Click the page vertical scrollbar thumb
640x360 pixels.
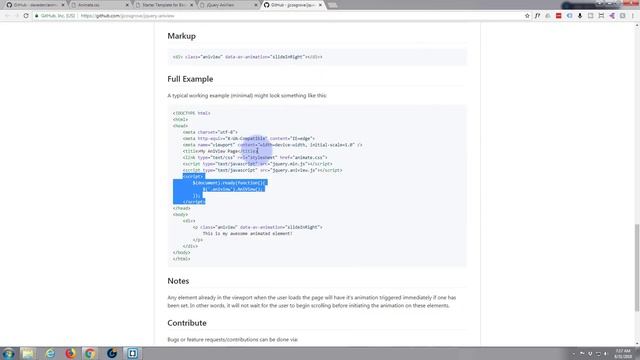point(637,267)
